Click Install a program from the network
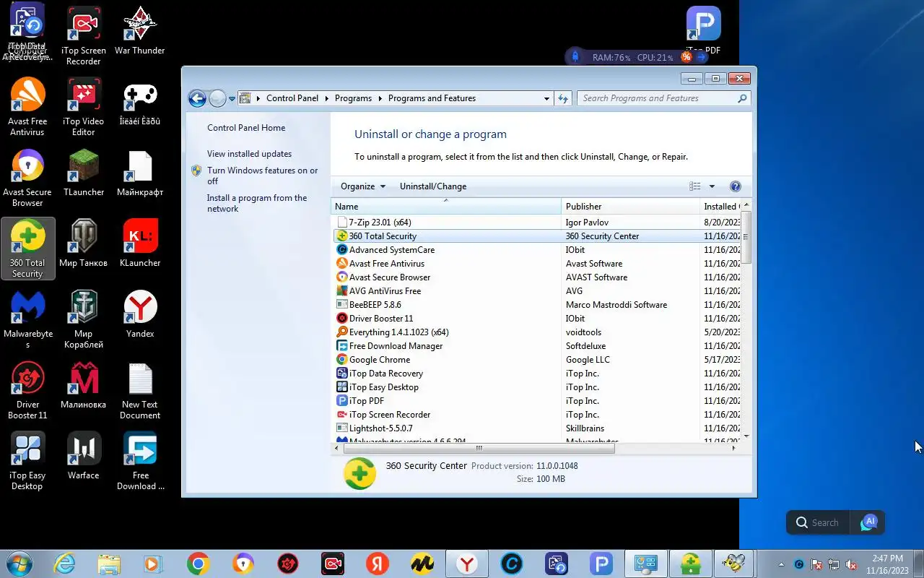924x578 pixels. pyautogui.click(x=257, y=203)
